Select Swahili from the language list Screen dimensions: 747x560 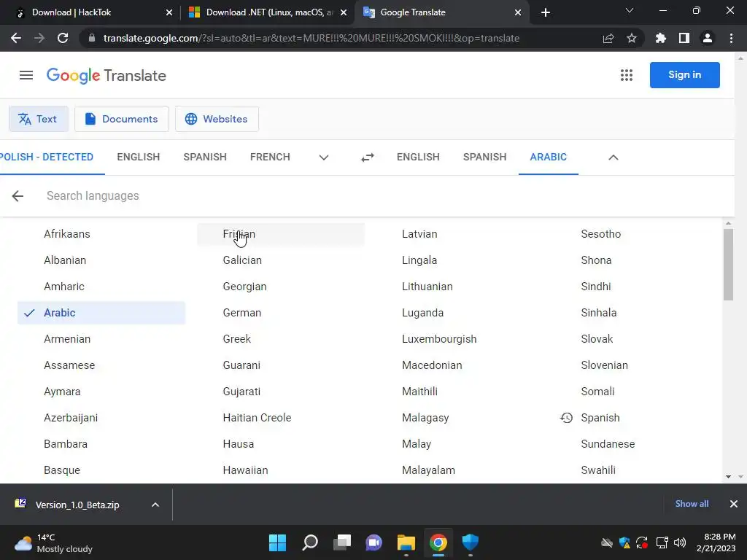[x=598, y=470]
